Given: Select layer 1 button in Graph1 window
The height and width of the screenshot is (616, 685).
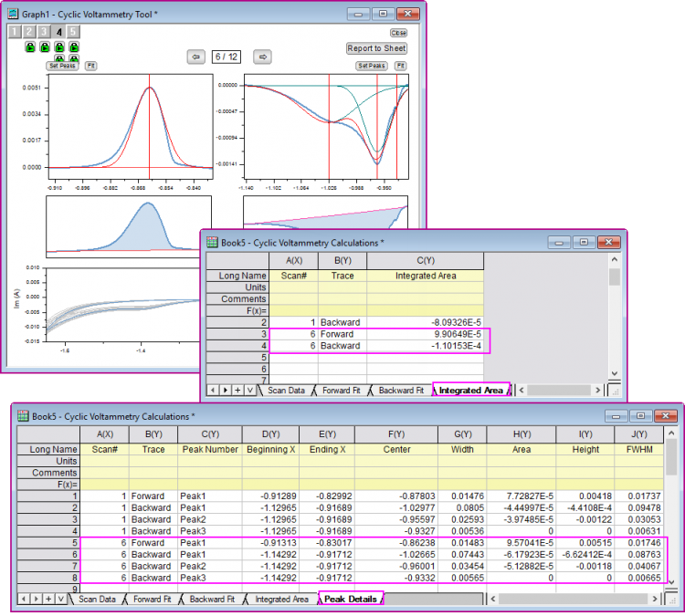Looking at the screenshot, I should (x=15, y=31).
